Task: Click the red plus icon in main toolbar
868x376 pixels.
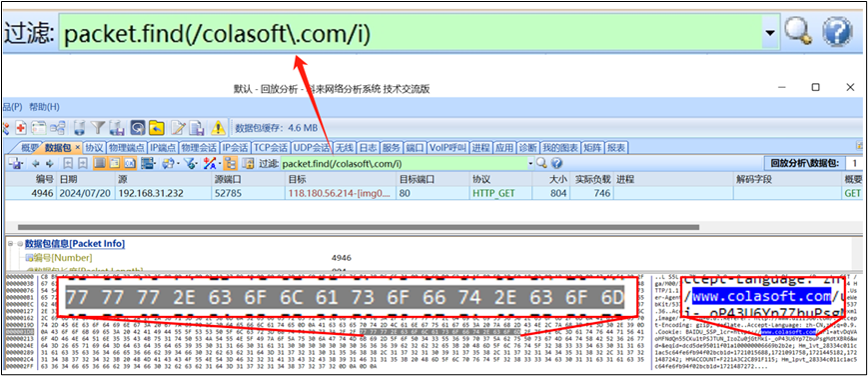Action: pos(21,128)
